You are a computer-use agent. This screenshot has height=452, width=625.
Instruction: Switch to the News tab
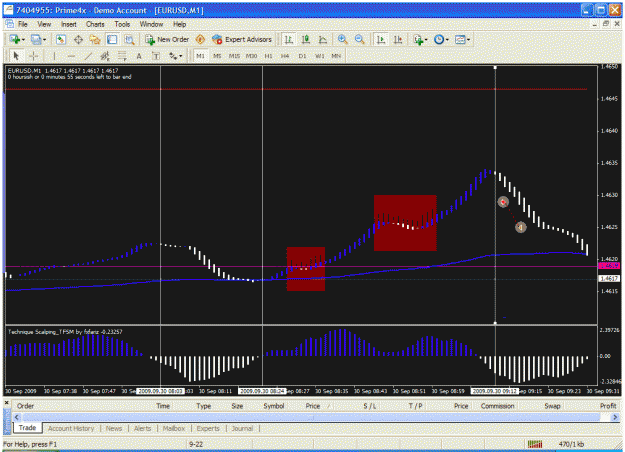click(114, 428)
